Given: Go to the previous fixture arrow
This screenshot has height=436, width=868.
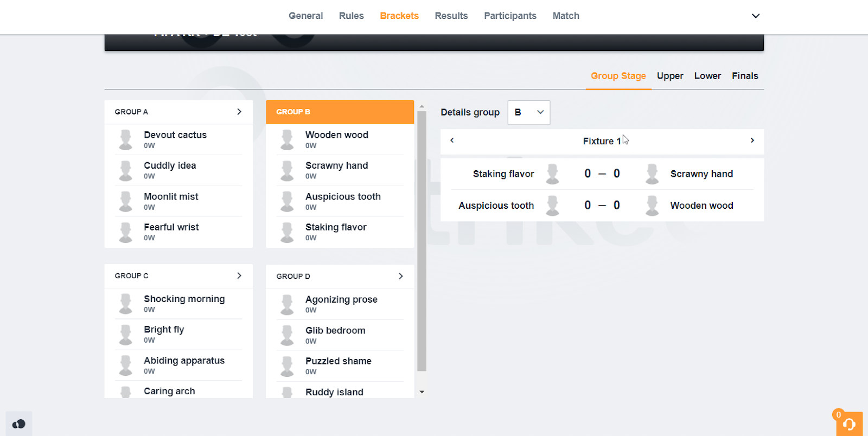Looking at the screenshot, I should [452, 140].
